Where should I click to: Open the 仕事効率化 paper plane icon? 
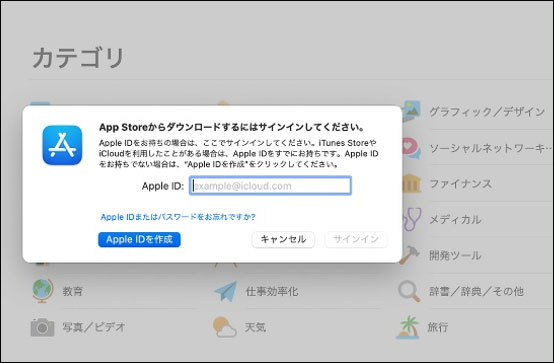[225, 291]
